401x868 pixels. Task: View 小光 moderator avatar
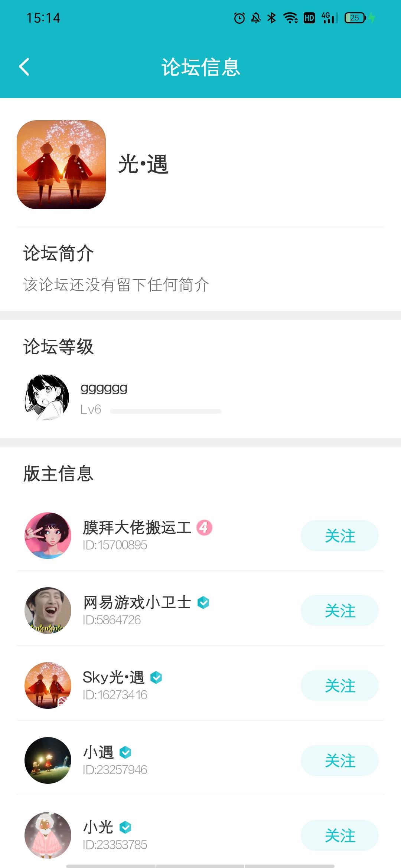click(48, 835)
